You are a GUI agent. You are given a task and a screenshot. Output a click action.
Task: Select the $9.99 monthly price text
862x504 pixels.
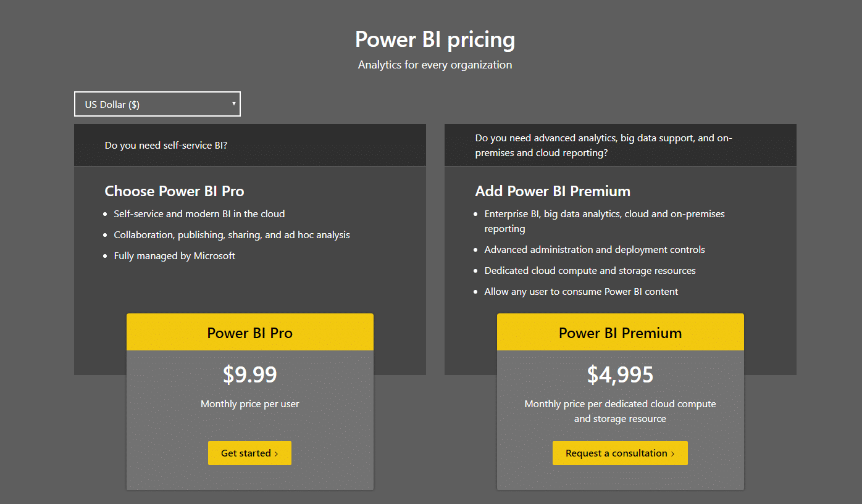point(249,374)
